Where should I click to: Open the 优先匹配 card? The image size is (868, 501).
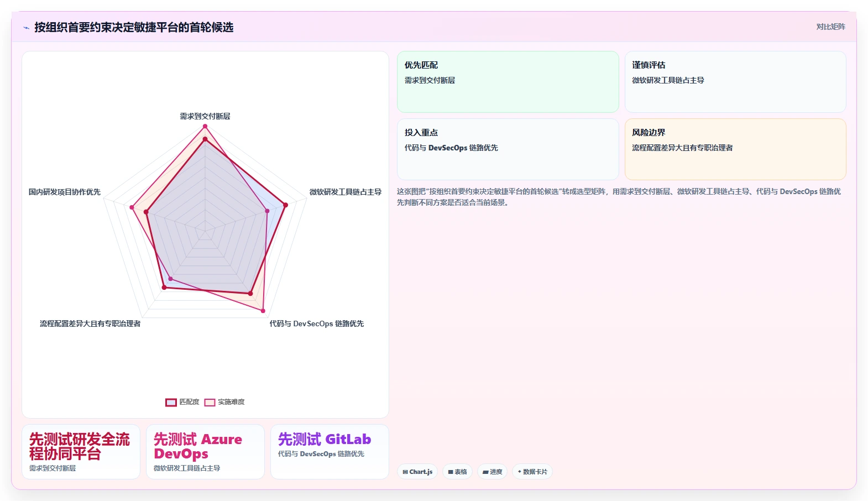click(x=508, y=82)
